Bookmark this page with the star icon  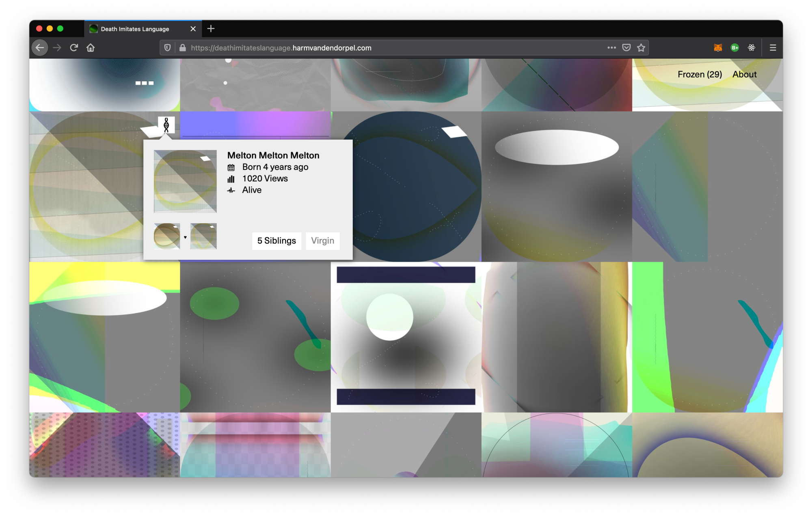point(641,48)
